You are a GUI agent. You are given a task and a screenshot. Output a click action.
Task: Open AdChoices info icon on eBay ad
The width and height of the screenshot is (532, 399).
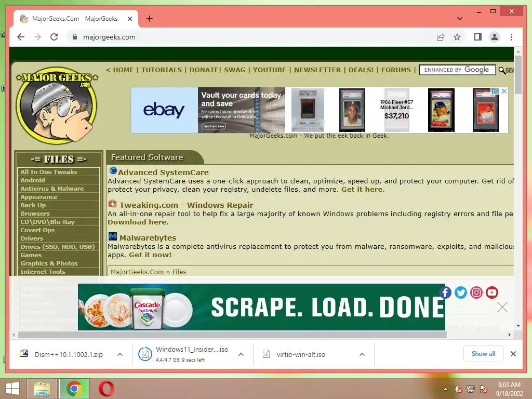(x=495, y=91)
